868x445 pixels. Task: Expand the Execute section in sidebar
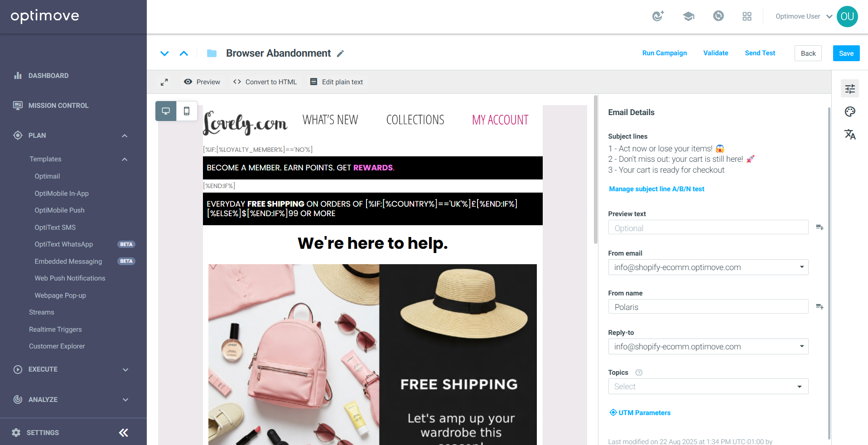click(x=125, y=369)
